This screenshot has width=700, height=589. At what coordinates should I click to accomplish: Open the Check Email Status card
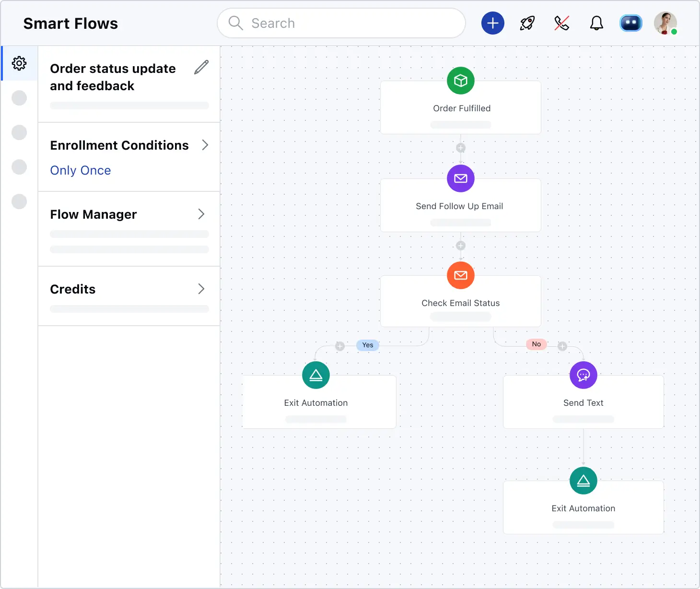461,301
